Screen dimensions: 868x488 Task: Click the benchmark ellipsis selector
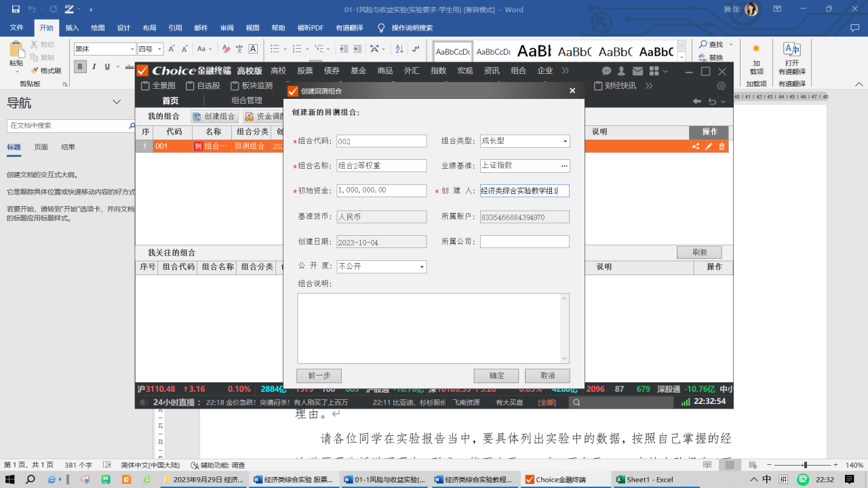pos(564,166)
